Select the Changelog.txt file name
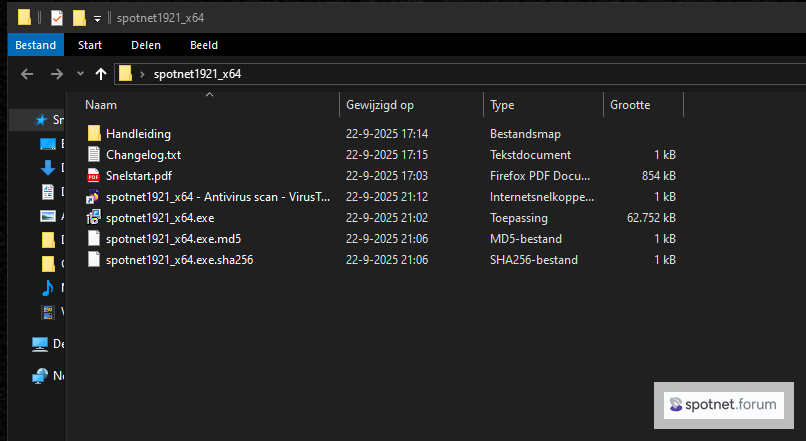Screen dimensions: 806x441 (x=143, y=155)
